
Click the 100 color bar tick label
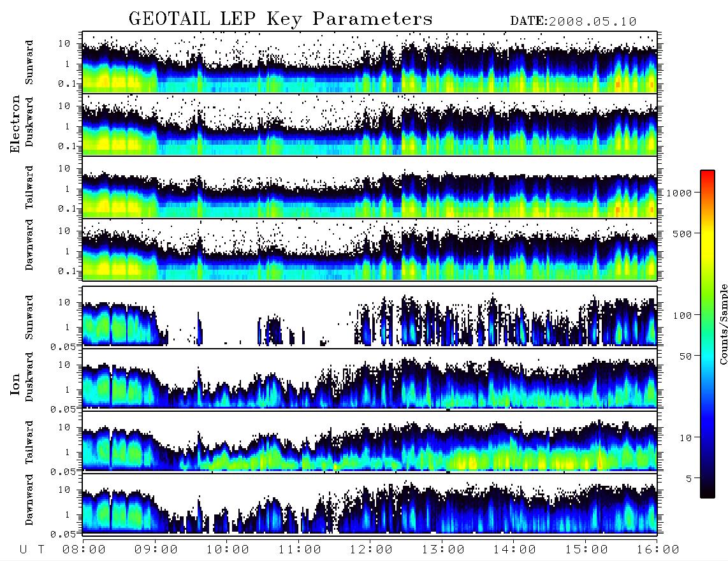click(x=682, y=316)
